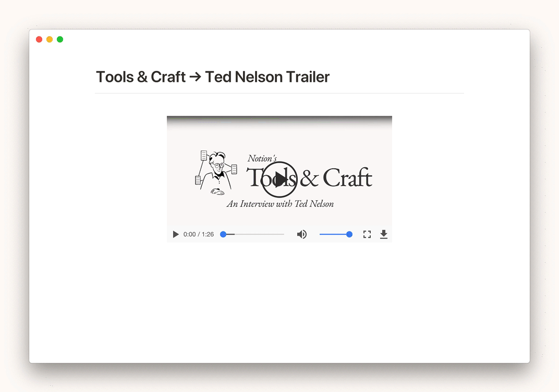This screenshot has height=392, width=559.
Task: Click the empty page area below the video
Action: click(279, 302)
